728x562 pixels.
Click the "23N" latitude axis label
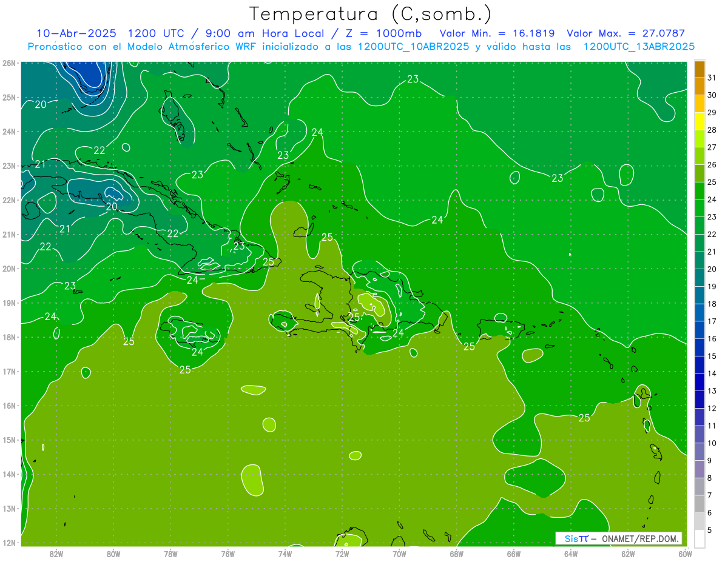tap(9, 166)
